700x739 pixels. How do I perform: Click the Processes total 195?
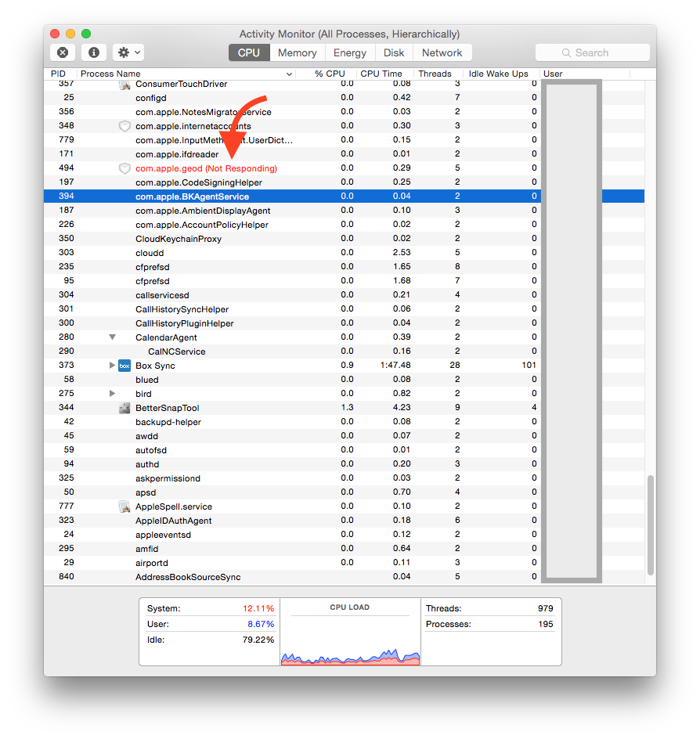[x=546, y=624]
